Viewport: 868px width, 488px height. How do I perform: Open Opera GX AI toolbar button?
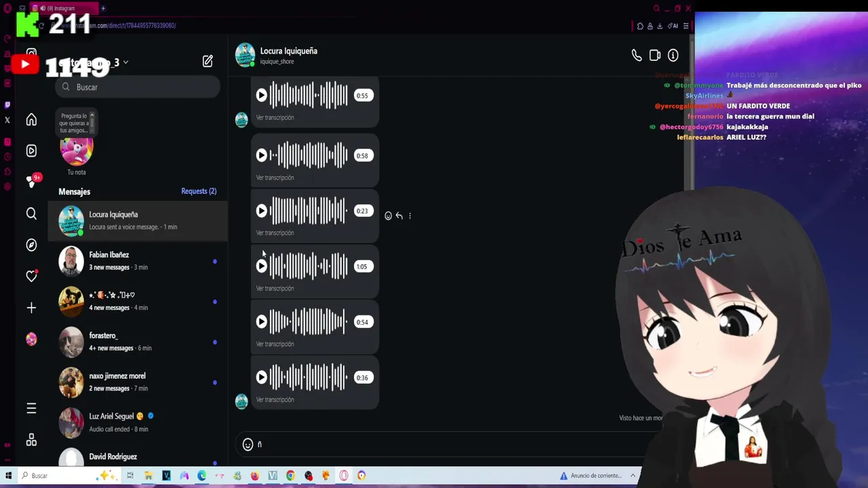(673, 26)
